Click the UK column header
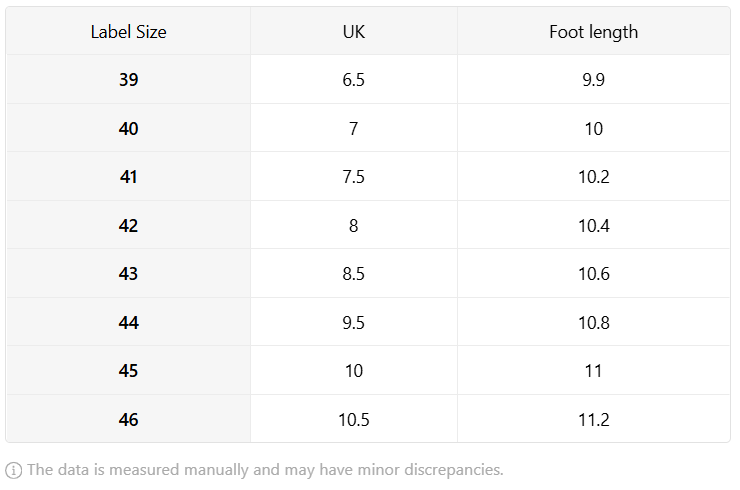The width and height of the screenshot is (740, 490). [353, 31]
